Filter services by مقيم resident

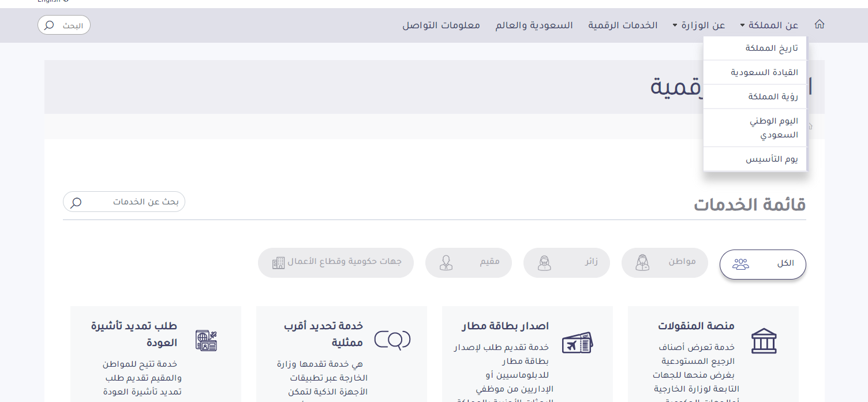pyautogui.click(x=468, y=263)
